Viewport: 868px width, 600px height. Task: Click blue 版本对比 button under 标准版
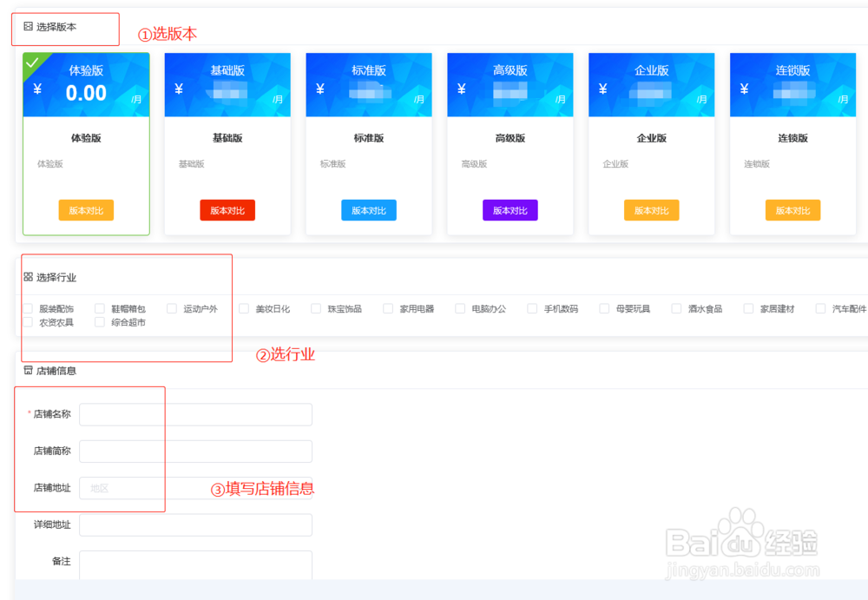pos(369,210)
